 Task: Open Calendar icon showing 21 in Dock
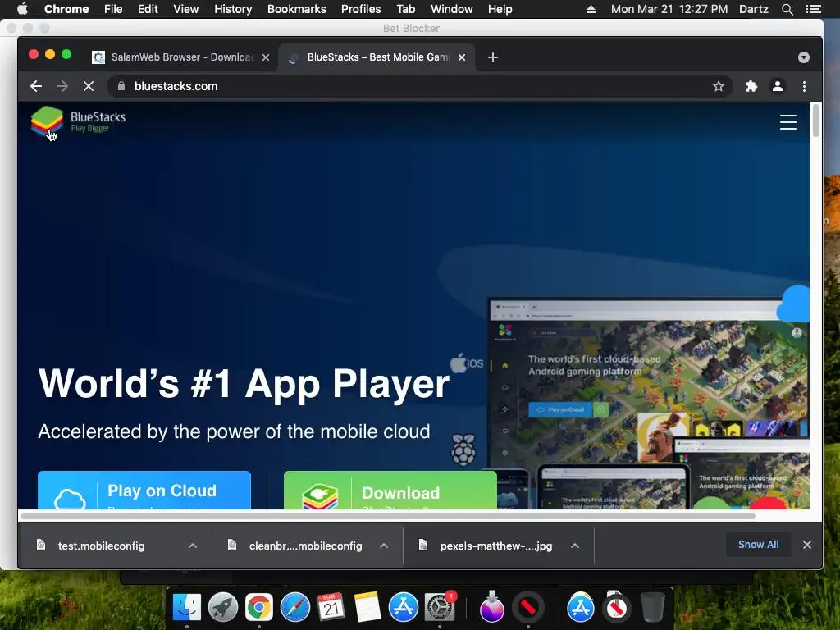point(331,608)
